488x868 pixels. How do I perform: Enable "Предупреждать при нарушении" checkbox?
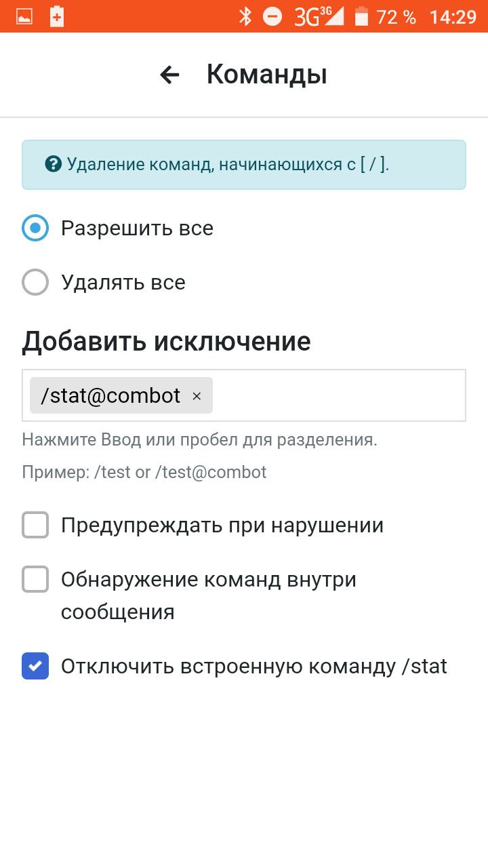pos(35,525)
